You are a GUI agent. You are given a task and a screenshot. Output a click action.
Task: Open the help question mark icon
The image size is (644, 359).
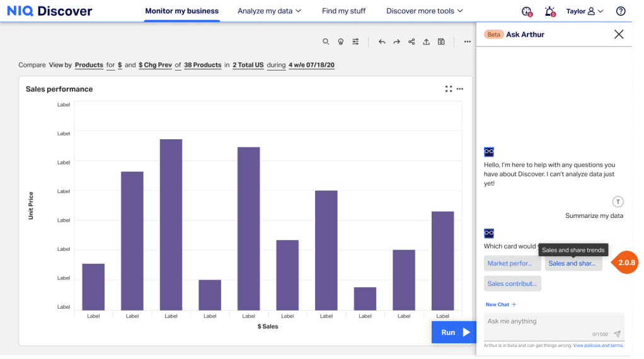(x=621, y=11)
